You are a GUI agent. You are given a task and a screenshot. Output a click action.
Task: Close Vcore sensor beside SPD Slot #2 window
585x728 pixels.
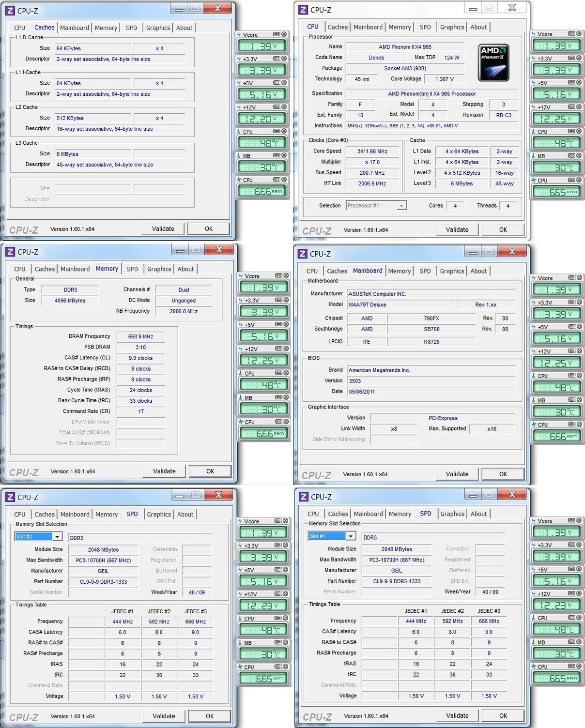pyautogui.click(x=286, y=521)
